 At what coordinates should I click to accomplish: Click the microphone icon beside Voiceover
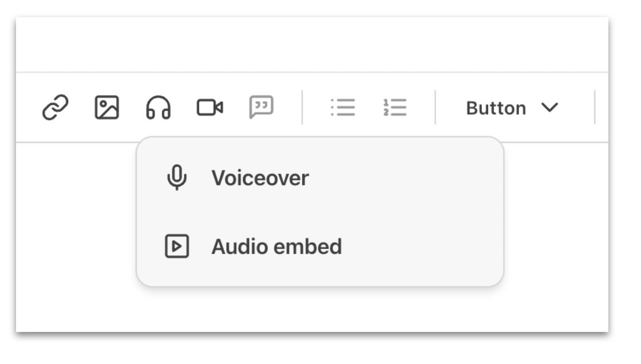click(178, 177)
